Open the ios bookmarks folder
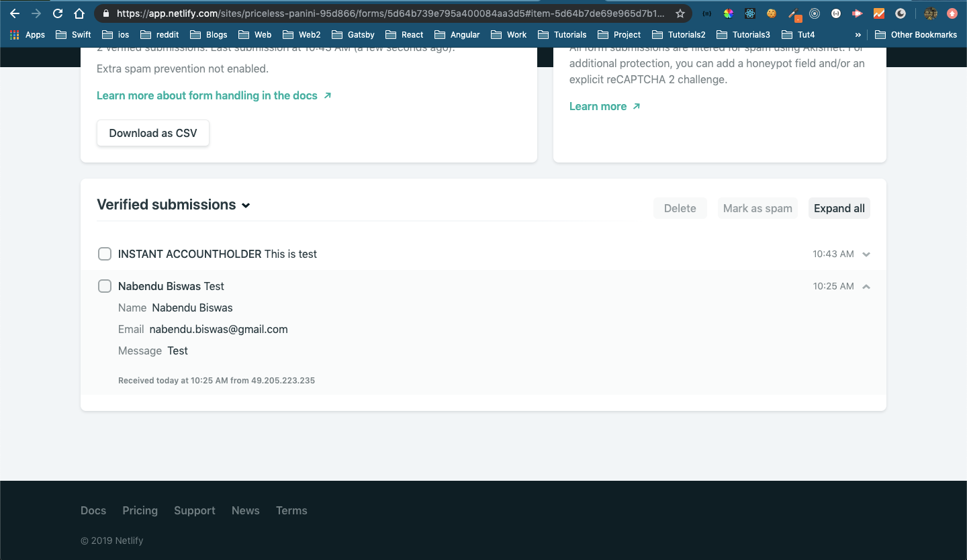Viewport: 967px width, 560px height. [x=116, y=35]
